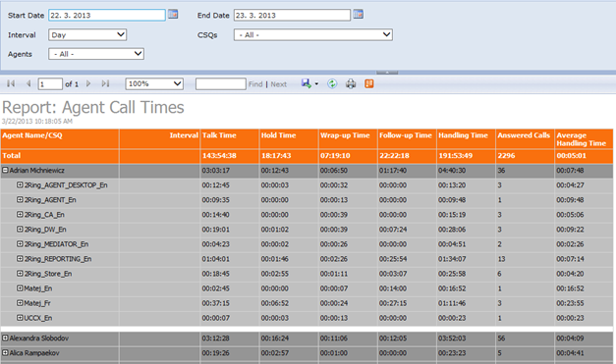
Task: Click total wrap-up time 07:19:10
Action: pyautogui.click(x=335, y=156)
